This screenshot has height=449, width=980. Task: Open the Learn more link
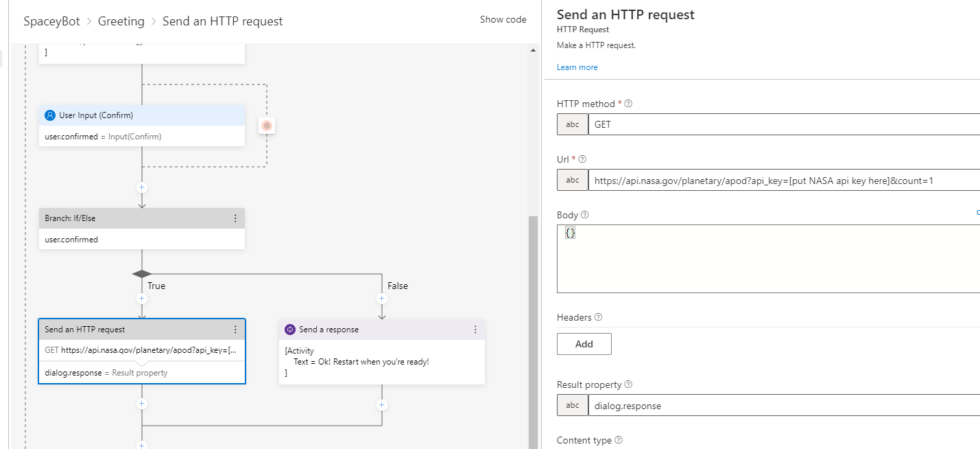click(577, 67)
